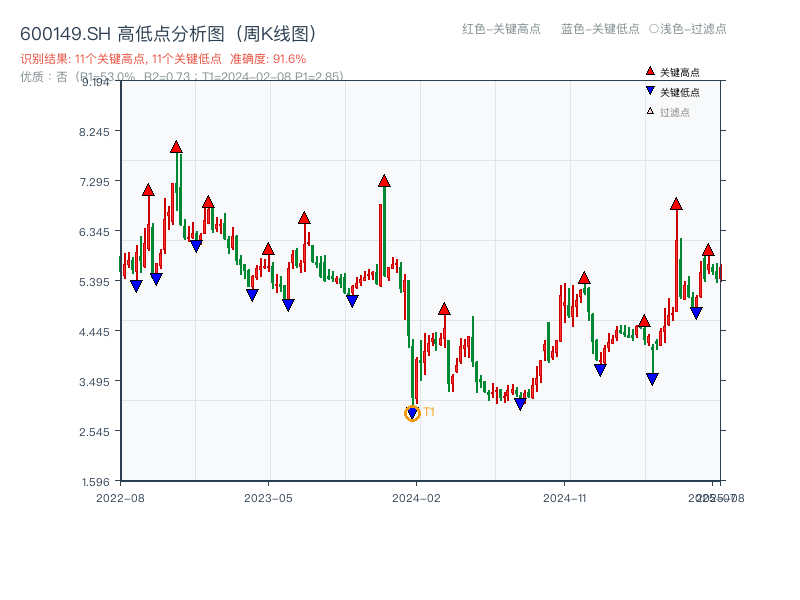Click the rightmost blue low-point triangle marker

pyautogui.click(x=698, y=311)
